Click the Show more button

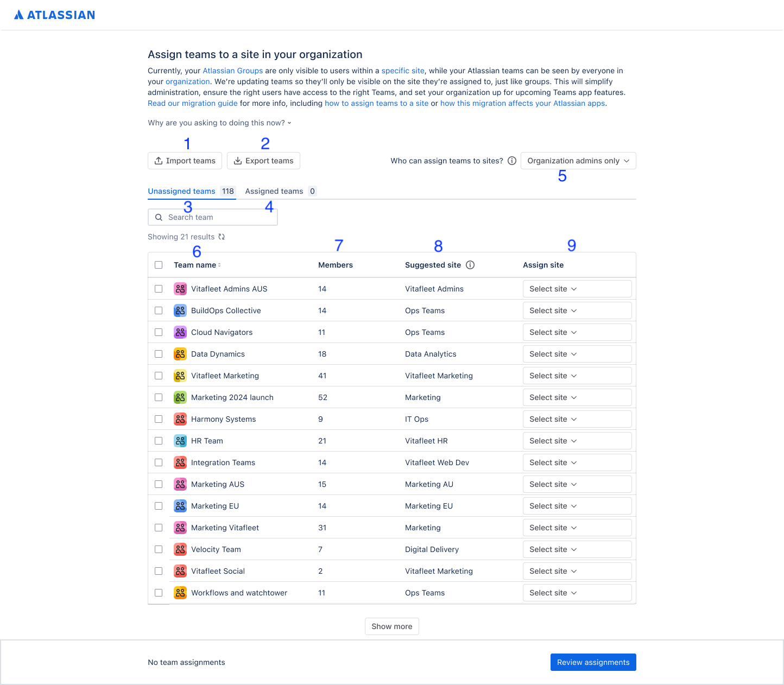point(391,626)
